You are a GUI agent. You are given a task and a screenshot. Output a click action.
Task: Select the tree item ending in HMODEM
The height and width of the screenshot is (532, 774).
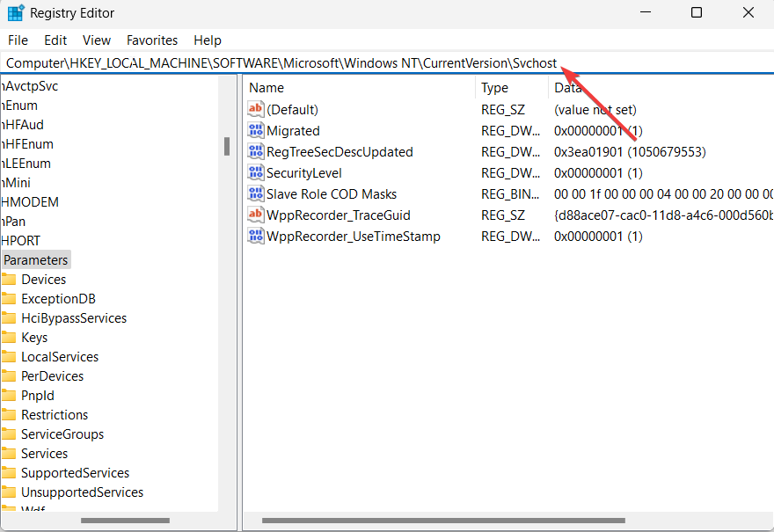(x=30, y=202)
